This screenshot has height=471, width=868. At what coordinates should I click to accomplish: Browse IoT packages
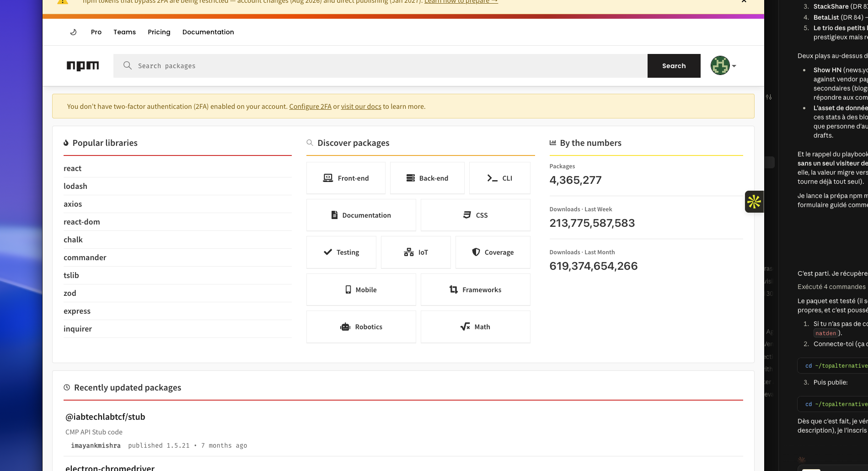[x=416, y=252]
